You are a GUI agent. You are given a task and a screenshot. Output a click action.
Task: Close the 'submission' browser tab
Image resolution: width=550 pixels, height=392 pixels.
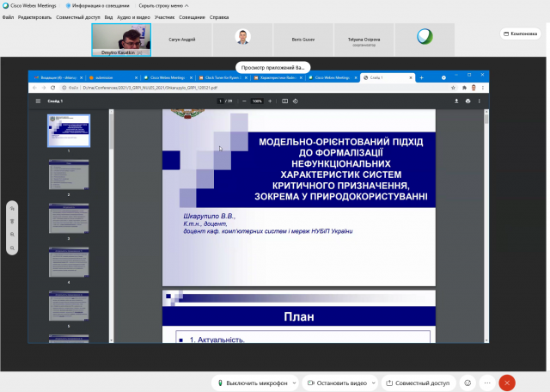pos(136,77)
